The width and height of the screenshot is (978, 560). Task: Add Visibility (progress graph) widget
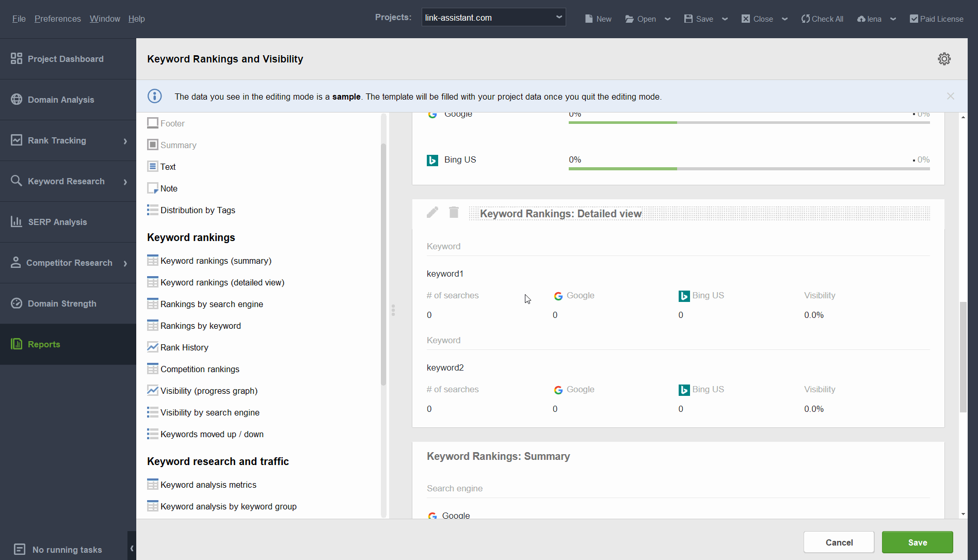pos(202,391)
